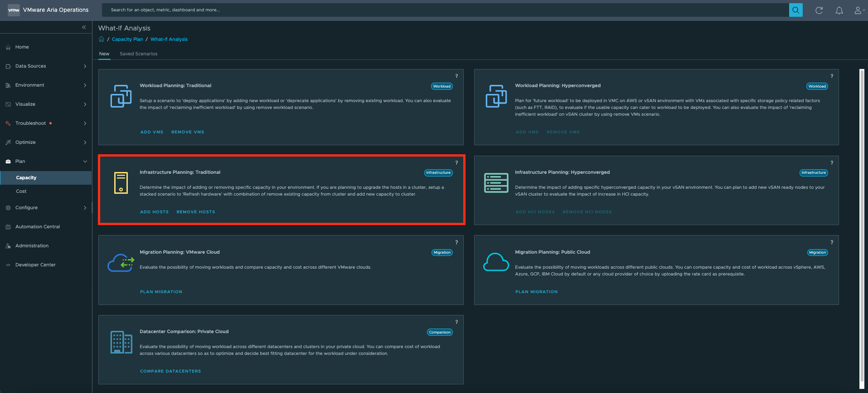Open help for Migration Planning: Public Cloud
Image resolution: width=868 pixels, height=393 pixels.
(832, 243)
